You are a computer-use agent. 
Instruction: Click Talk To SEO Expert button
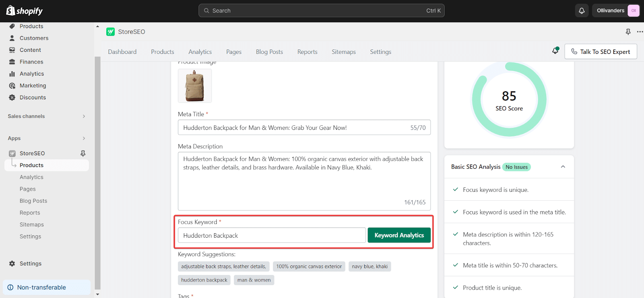click(601, 51)
